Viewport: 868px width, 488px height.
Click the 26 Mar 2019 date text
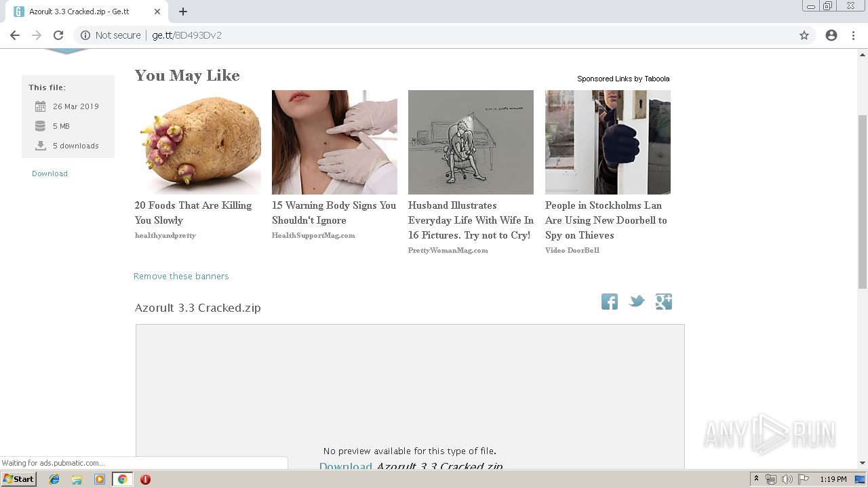[x=76, y=106]
